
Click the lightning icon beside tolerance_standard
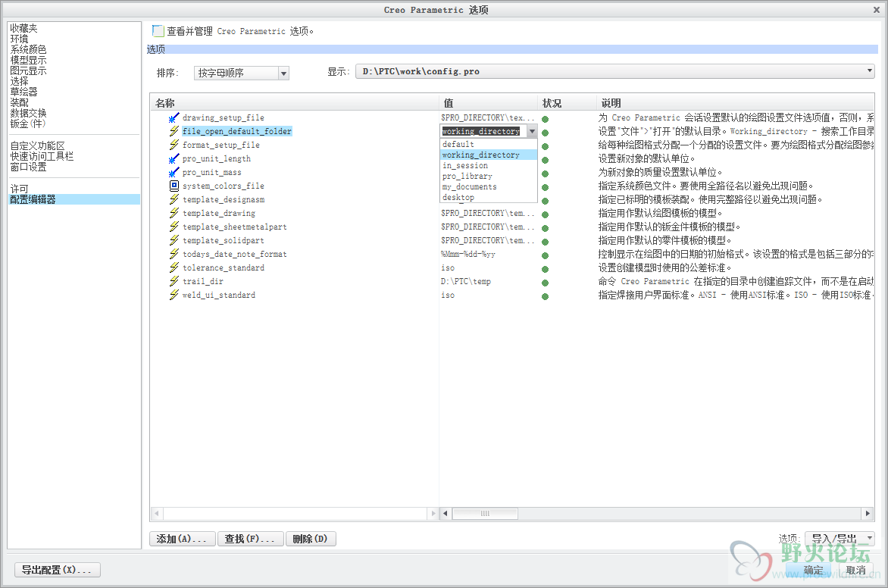[x=174, y=267]
